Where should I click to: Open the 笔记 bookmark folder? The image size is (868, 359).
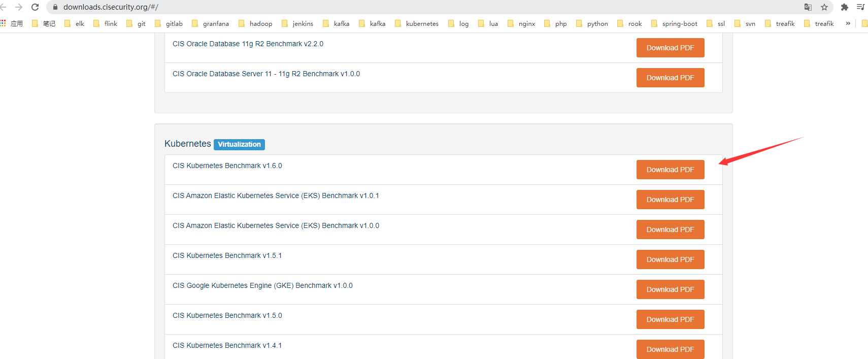coord(44,23)
